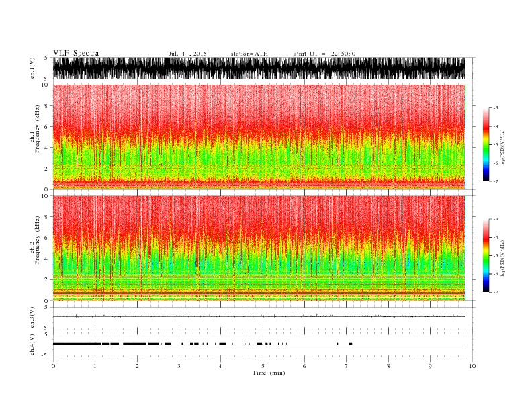The width and height of the screenshot is (532, 411).
Task: Click the 'ch.4(V)' axis label
Action: tap(32, 345)
